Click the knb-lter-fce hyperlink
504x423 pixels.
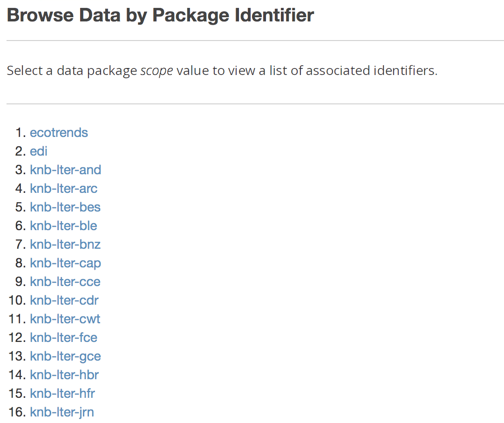(x=63, y=337)
